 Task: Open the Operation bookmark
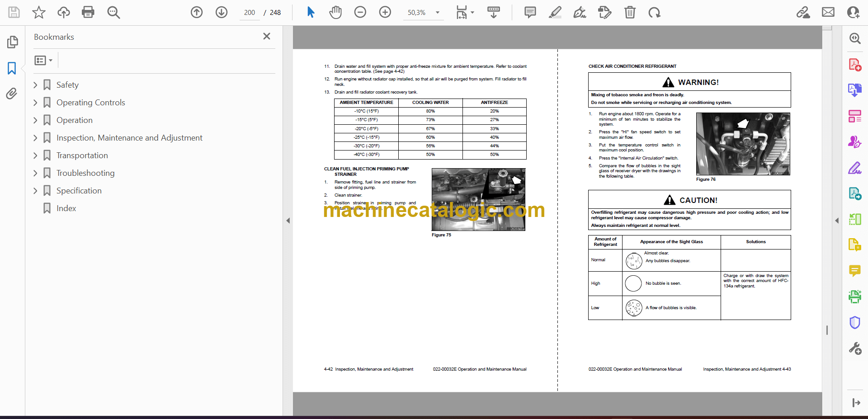coord(75,120)
